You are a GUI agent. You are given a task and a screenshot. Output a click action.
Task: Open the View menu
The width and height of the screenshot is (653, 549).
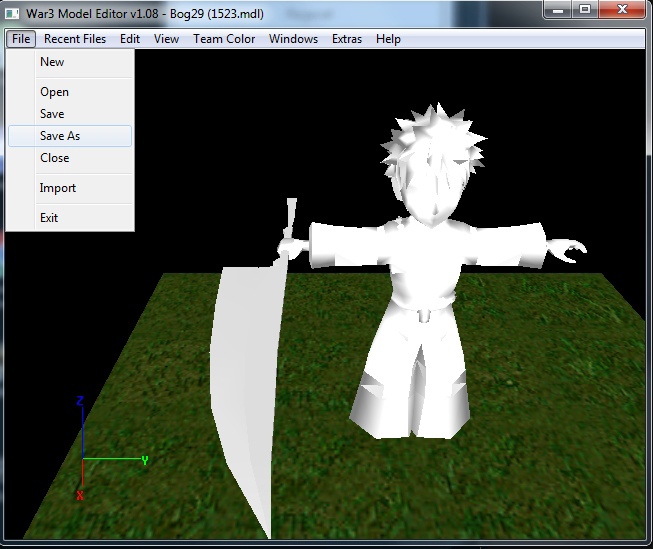pos(166,39)
